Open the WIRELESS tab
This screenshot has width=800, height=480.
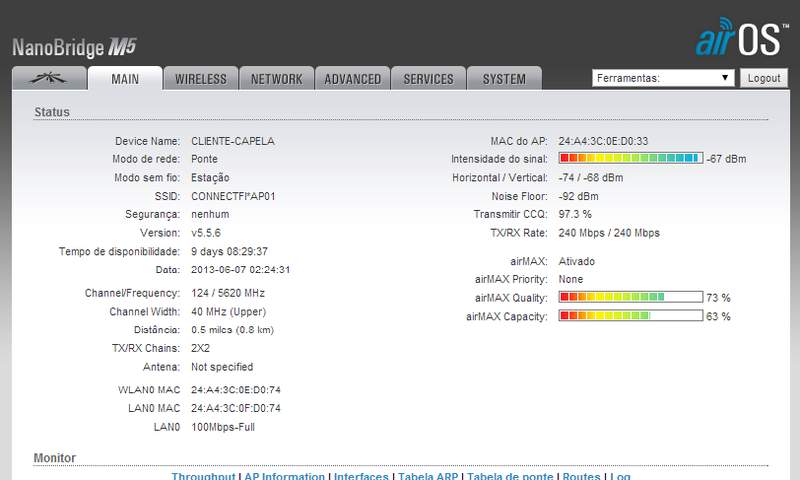tap(201, 79)
